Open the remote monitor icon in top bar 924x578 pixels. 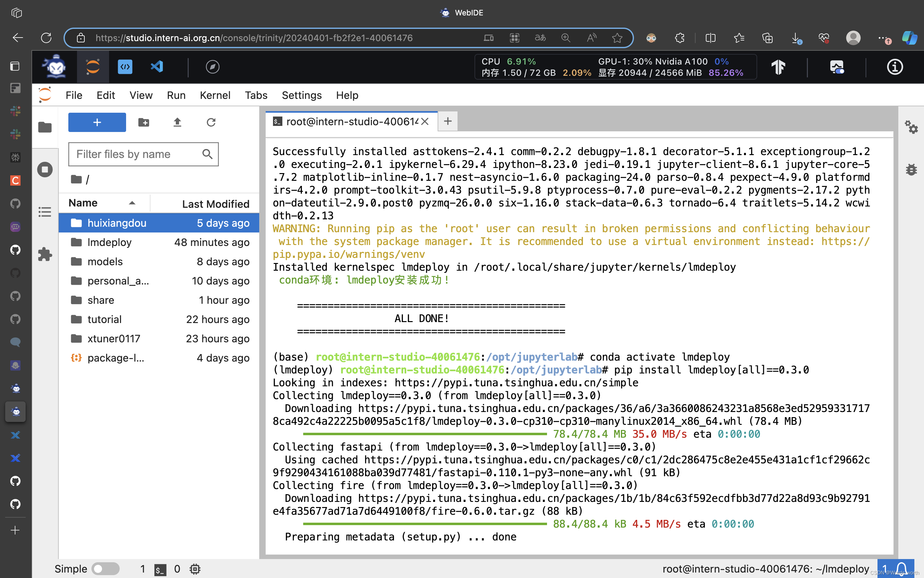836,67
